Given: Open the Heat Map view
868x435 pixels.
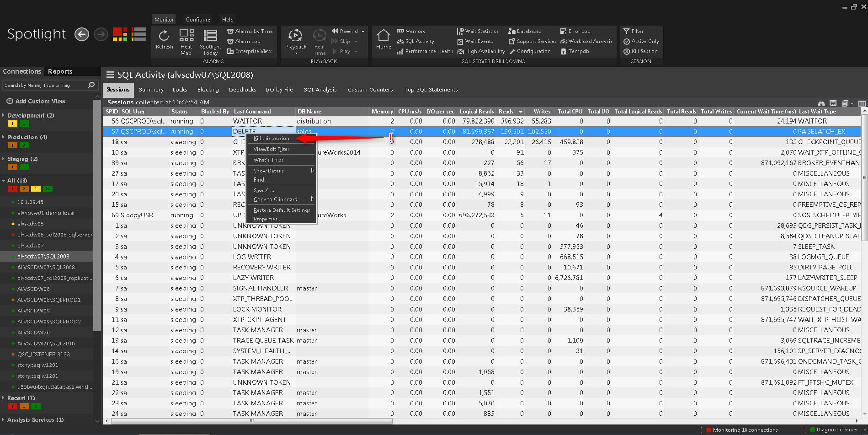Looking at the screenshot, I should (186, 42).
